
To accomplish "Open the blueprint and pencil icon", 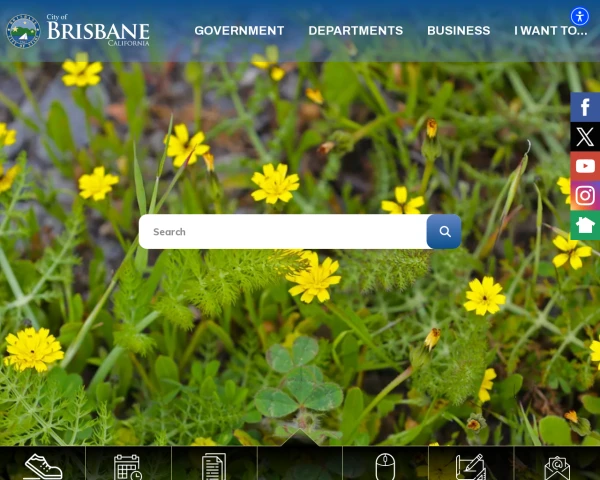I will pyautogui.click(x=471, y=465).
